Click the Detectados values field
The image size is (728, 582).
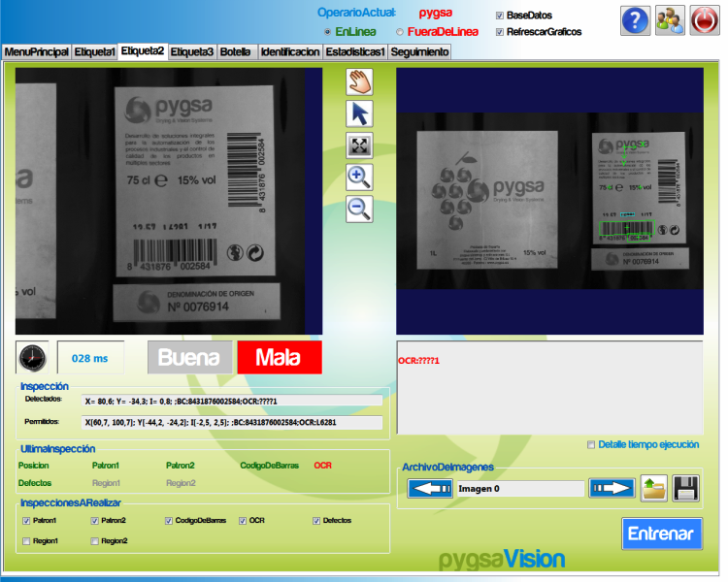[232, 401]
